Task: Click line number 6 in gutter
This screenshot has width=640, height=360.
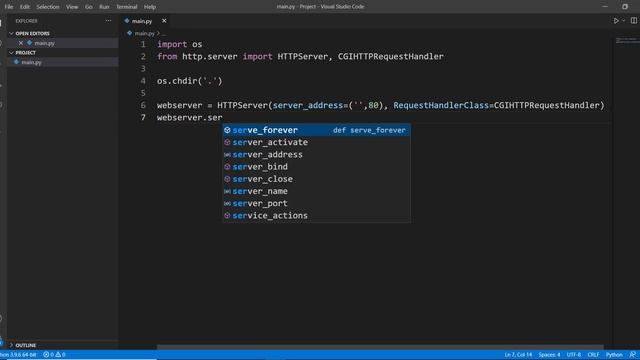Action: [143, 105]
